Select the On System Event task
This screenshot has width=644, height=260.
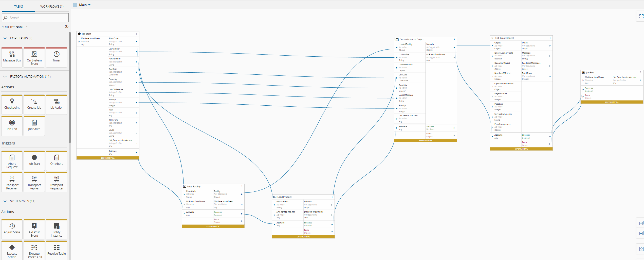[34, 57]
